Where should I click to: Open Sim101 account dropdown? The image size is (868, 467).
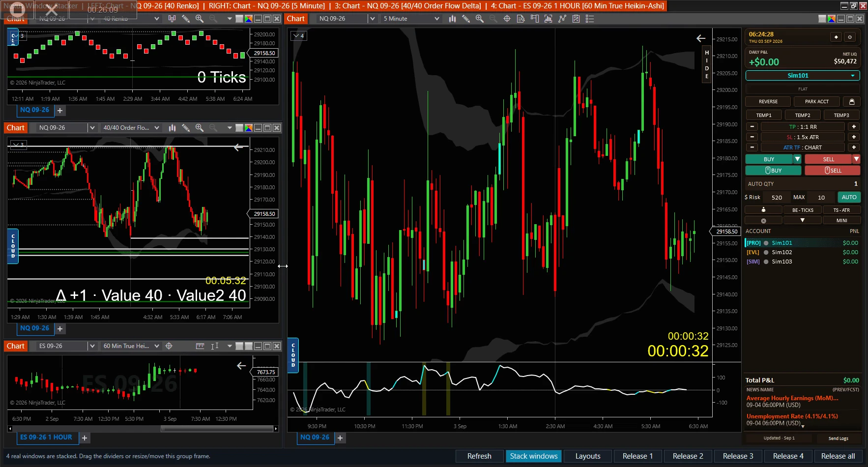803,76
